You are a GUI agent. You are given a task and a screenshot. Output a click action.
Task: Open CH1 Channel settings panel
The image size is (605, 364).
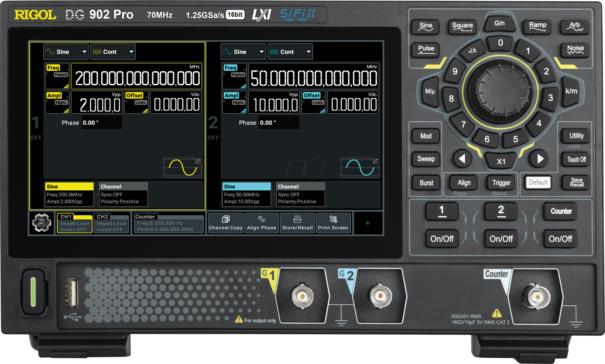123,194
